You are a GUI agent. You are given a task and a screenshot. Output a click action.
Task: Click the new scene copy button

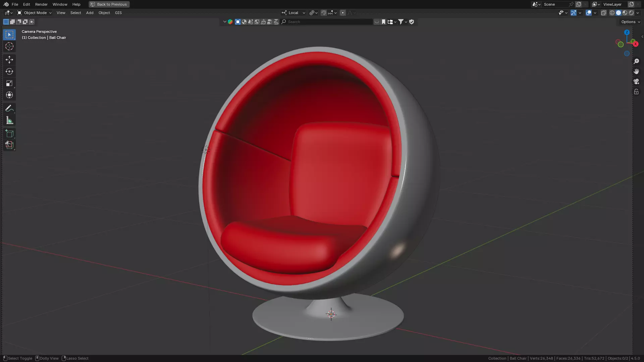[579, 4]
